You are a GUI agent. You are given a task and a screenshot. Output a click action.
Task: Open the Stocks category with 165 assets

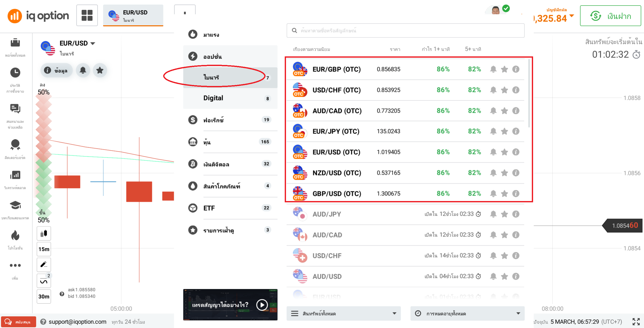pyautogui.click(x=230, y=142)
